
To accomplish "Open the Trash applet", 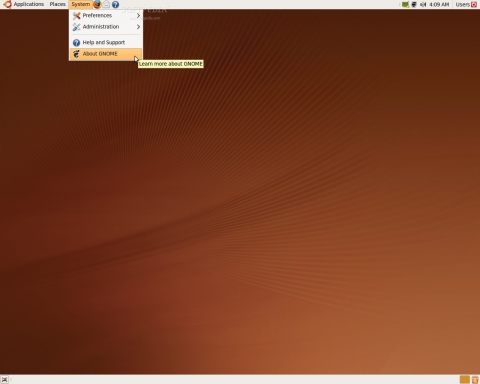I will (x=475, y=379).
